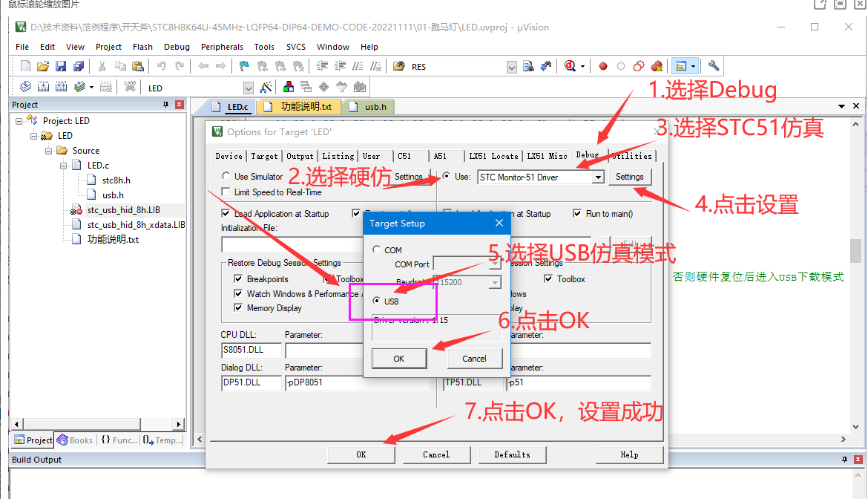The height and width of the screenshot is (499, 868).
Task: Disable all breakpoints icon
Action: (x=639, y=67)
